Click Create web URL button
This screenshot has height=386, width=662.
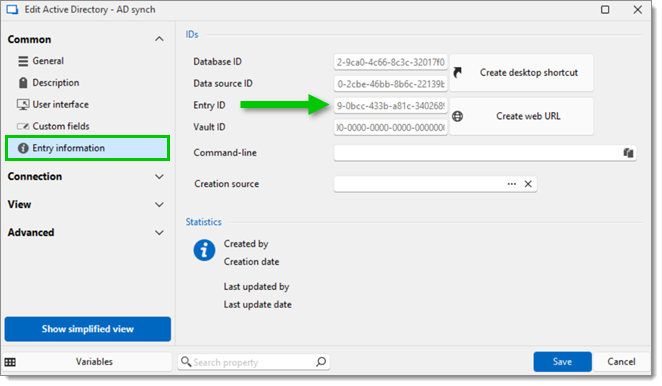[521, 116]
